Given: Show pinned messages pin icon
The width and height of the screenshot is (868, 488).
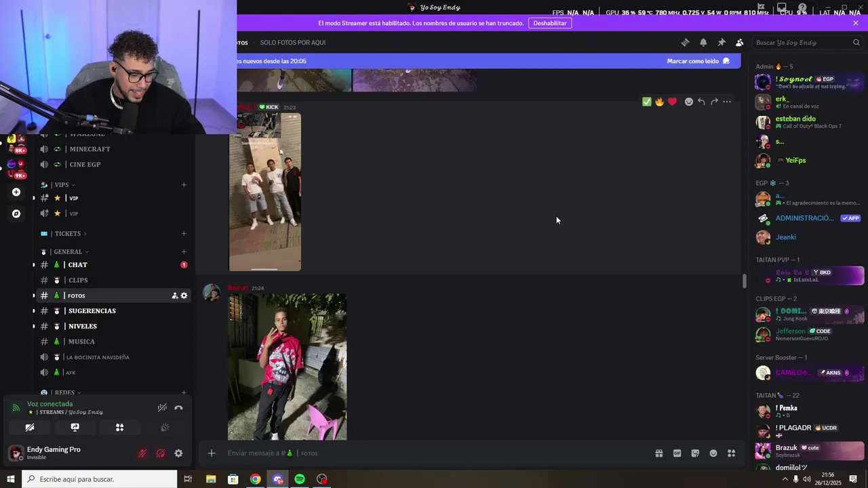Looking at the screenshot, I should click(722, 42).
